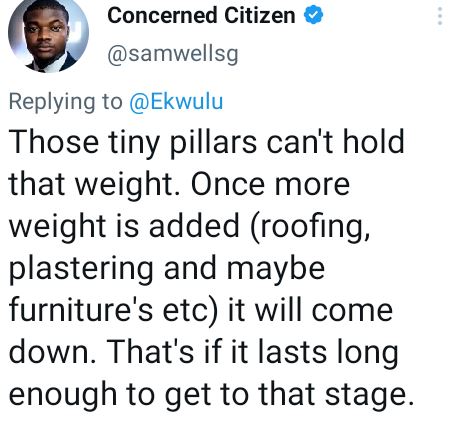
Task: Click the word "furniture's" in the tweet
Action: point(81,310)
